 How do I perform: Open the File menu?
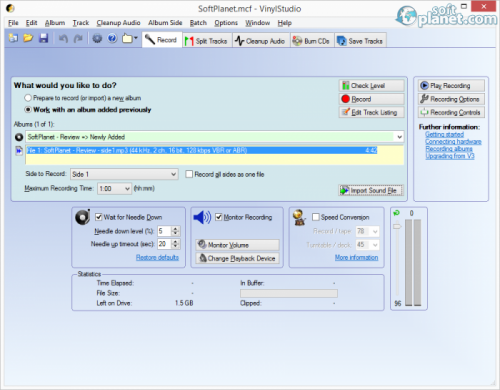(x=13, y=23)
